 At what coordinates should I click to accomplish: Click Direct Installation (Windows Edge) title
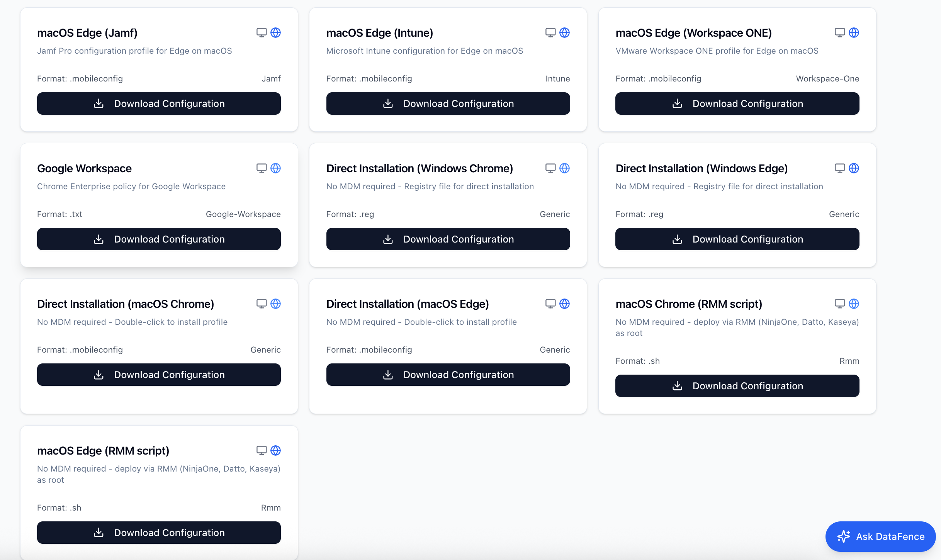[702, 168]
